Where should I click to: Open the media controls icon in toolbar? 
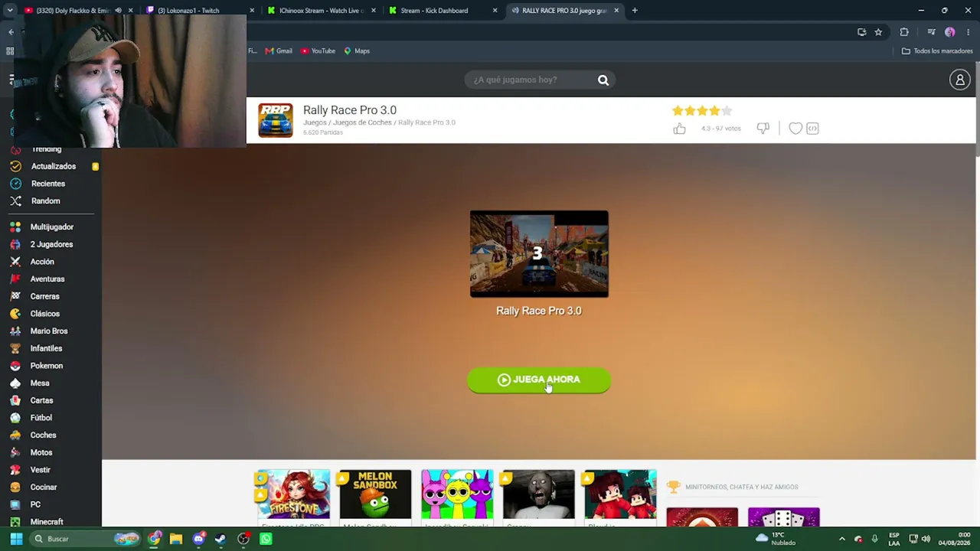(x=931, y=32)
